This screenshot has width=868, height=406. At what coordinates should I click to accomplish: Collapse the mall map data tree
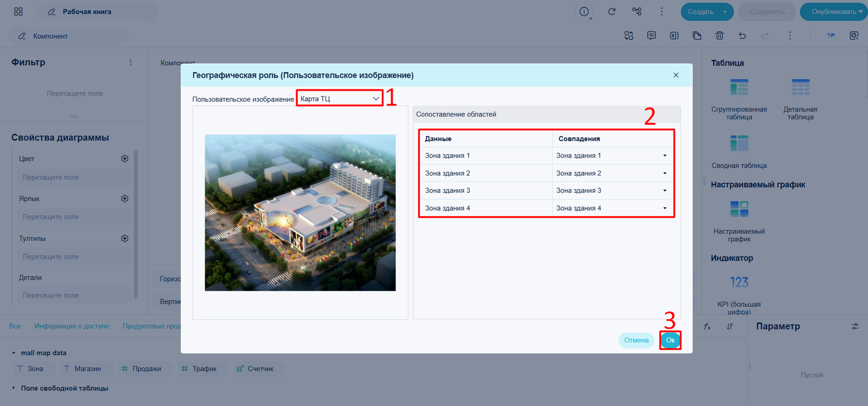point(13,353)
